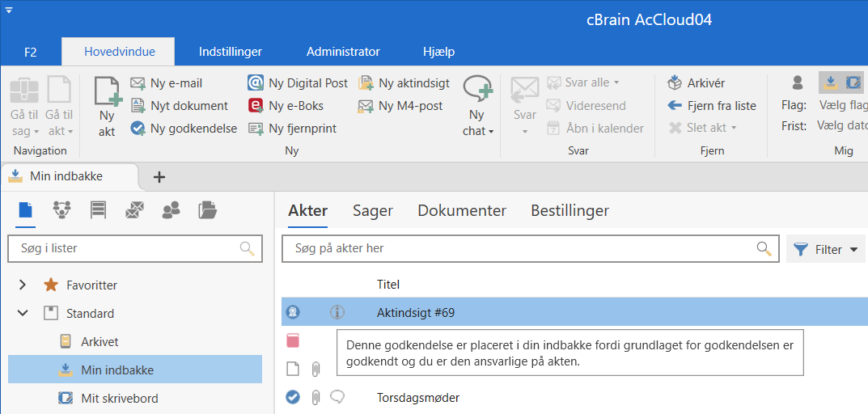Click the Søg i lister field
The width and height of the screenshot is (868, 414).
pos(125,248)
